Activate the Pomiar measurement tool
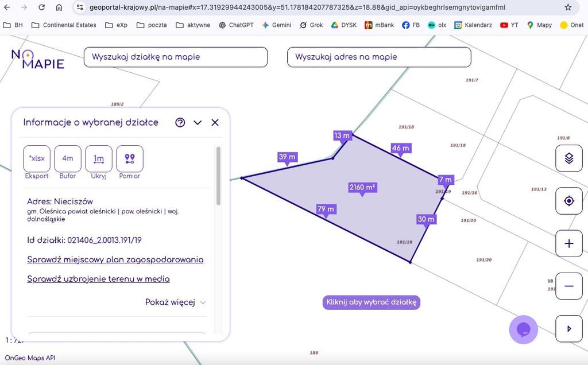 (x=130, y=158)
